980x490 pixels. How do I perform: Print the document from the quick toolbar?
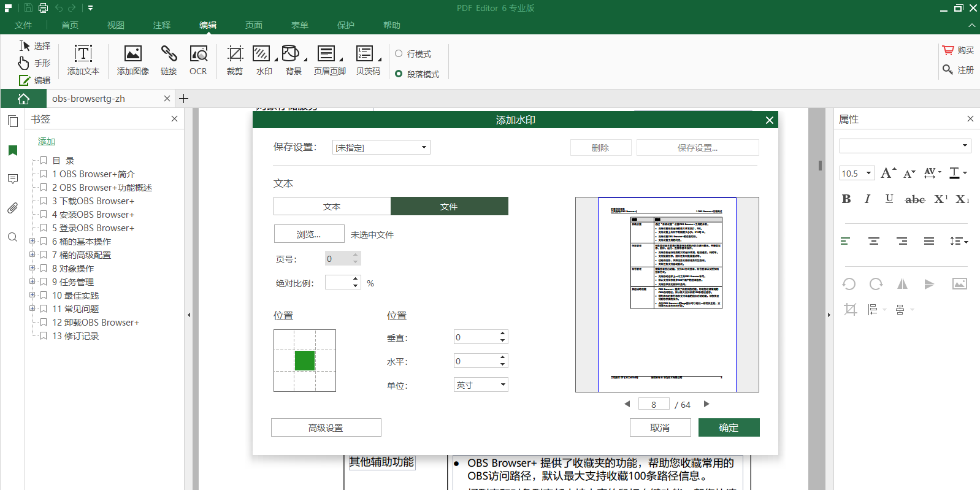tap(43, 8)
